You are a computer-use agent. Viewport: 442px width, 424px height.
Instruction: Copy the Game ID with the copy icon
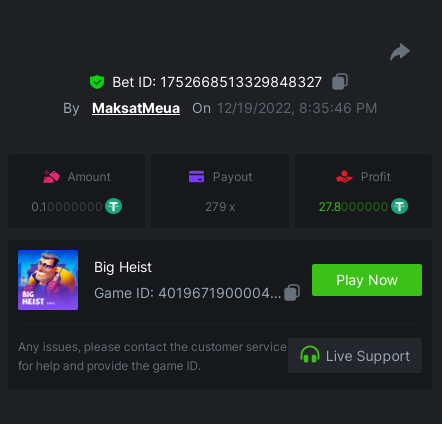pyautogui.click(x=292, y=293)
